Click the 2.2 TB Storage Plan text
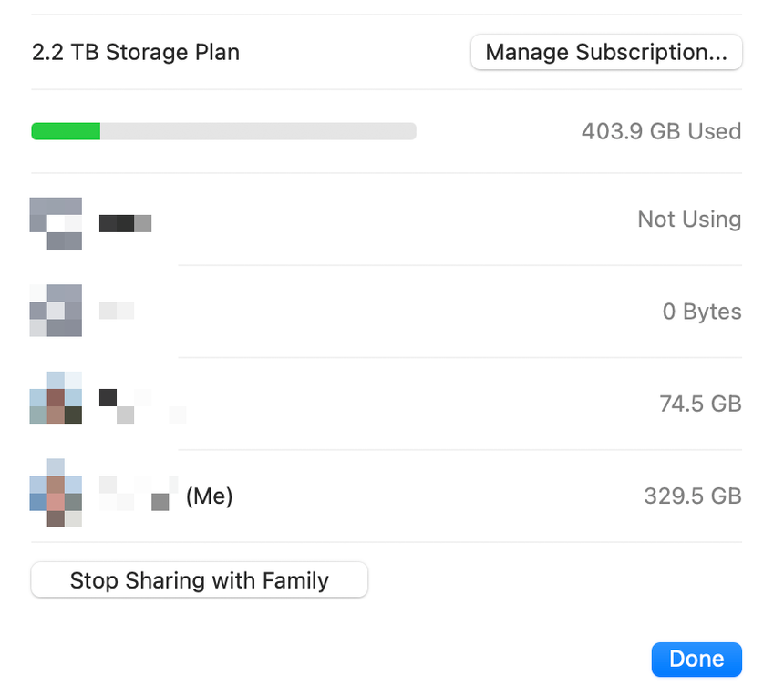Screen dimensions: 784x696 136,53
